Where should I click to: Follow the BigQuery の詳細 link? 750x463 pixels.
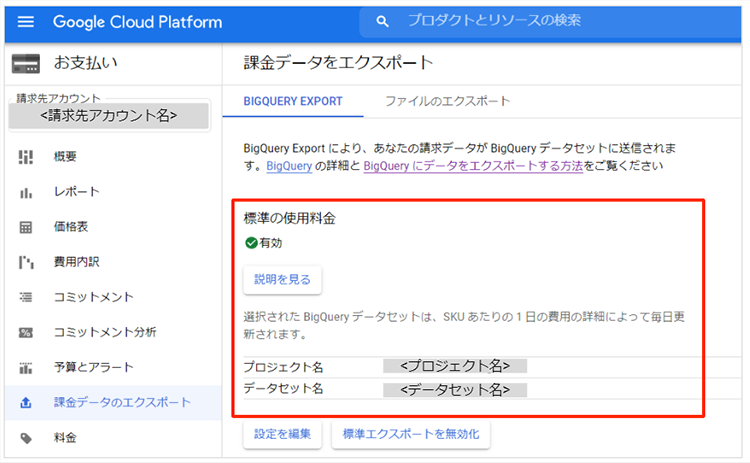(x=289, y=166)
